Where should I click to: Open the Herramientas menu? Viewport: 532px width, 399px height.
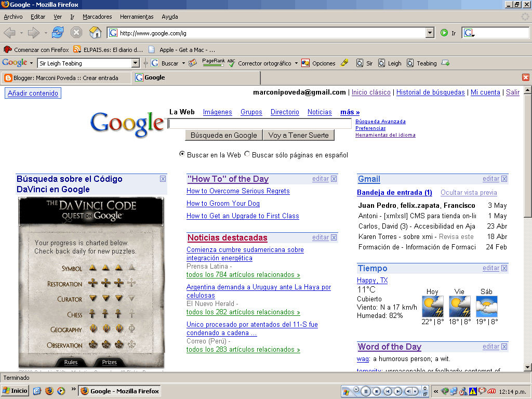pyautogui.click(x=137, y=17)
